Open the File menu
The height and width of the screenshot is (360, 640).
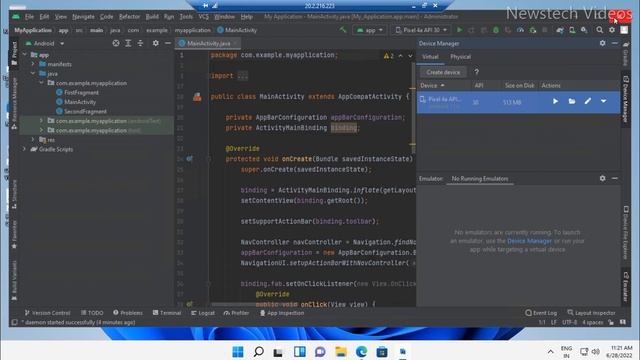(x=29, y=17)
